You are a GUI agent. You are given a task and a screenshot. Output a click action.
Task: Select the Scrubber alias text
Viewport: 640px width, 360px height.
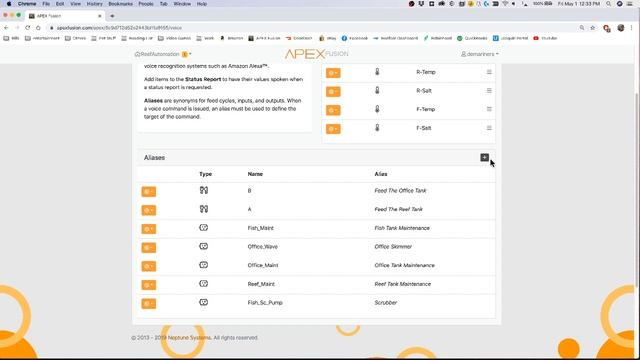point(386,303)
